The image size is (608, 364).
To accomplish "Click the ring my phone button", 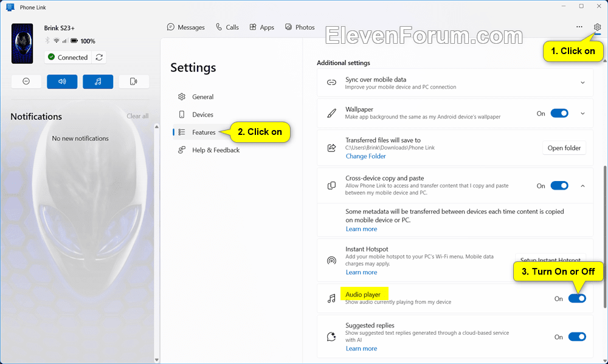I will (x=134, y=81).
